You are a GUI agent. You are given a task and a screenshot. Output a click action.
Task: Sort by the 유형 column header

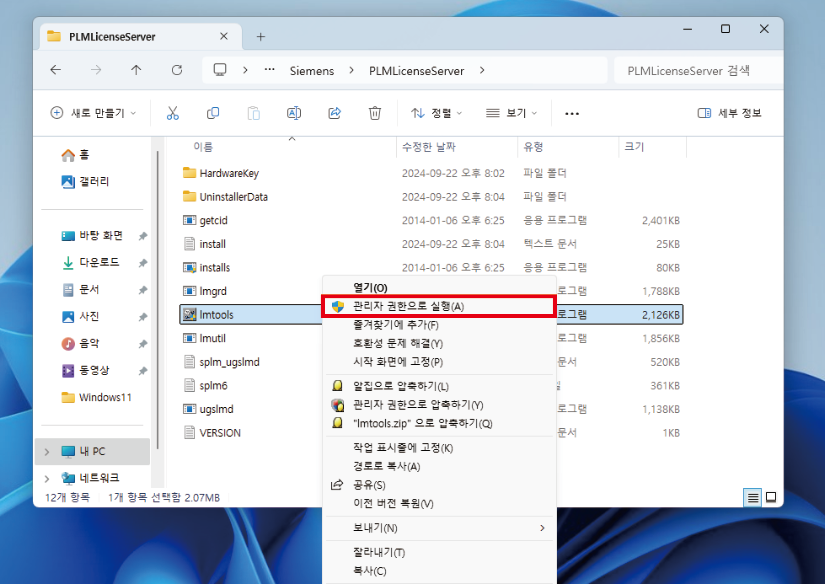533,147
